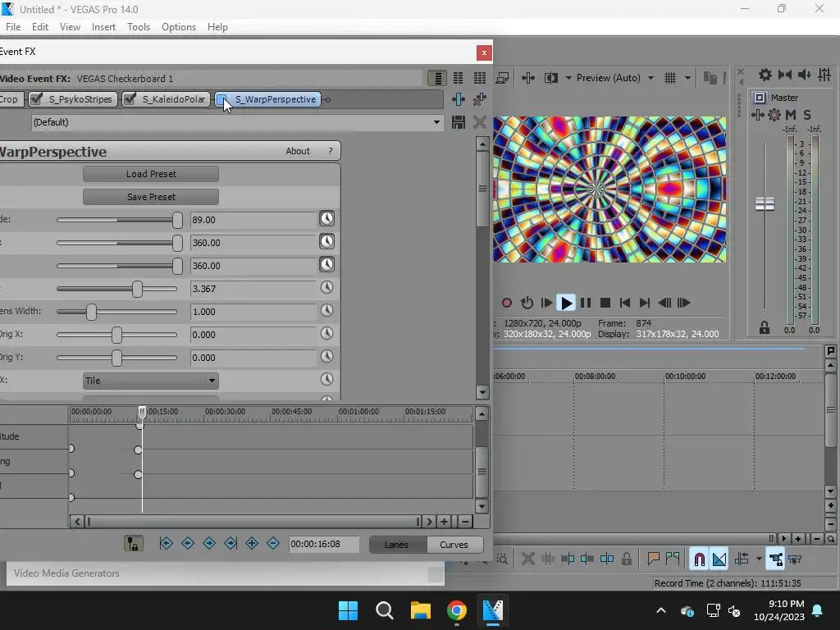Toggle Enable Snapping magnet icon
The width and height of the screenshot is (840, 630).
[699, 559]
